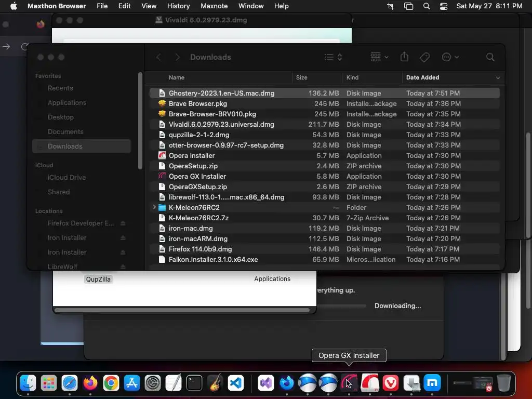Open the Finder action (ellipsis) menu
Screen dimensions: 532x399
point(450,57)
